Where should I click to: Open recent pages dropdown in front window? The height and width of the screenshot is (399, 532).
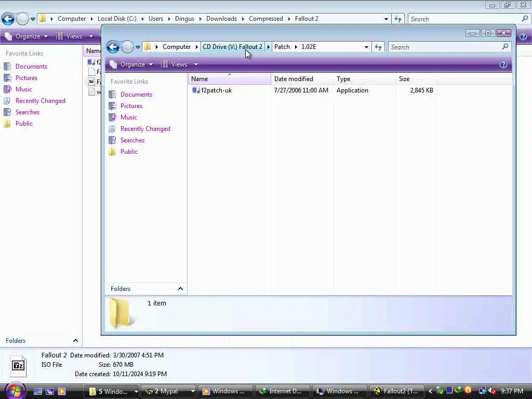click(138, 47)
